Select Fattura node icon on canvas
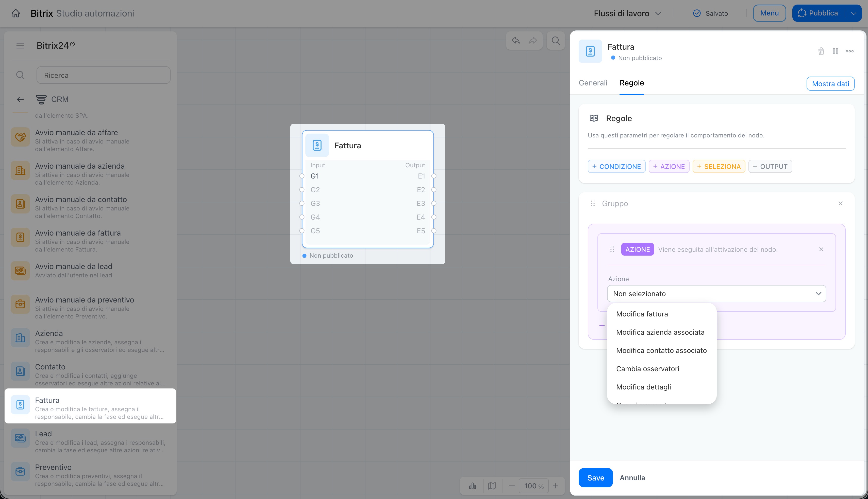 (x=317, y=145)
